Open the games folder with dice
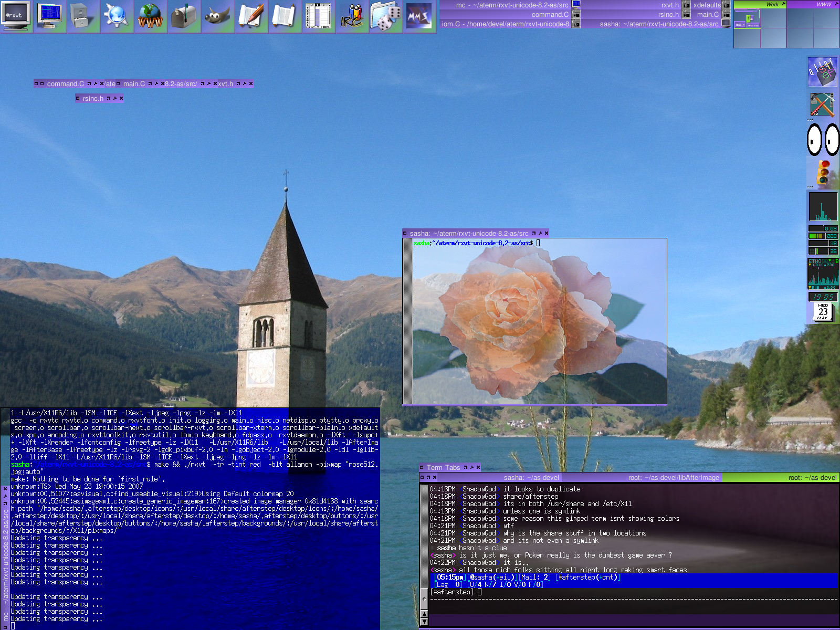The image size is (840, 630). 385,16
